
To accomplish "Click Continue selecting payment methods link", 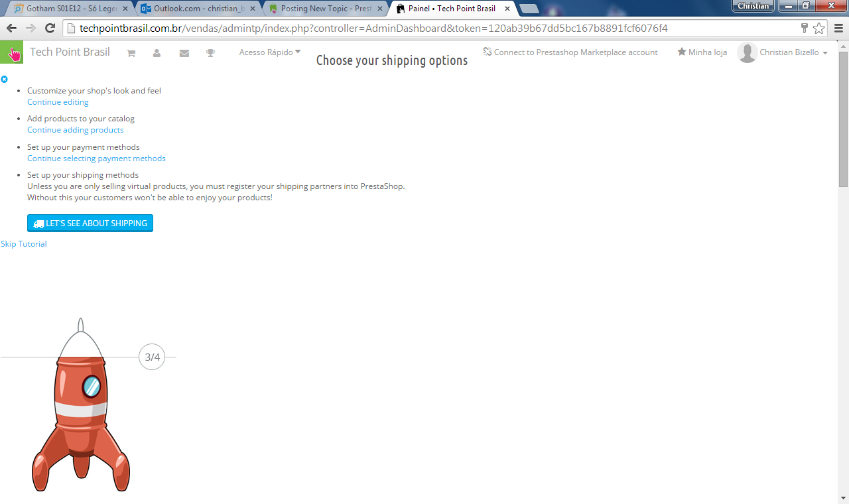I will [96, 158].
